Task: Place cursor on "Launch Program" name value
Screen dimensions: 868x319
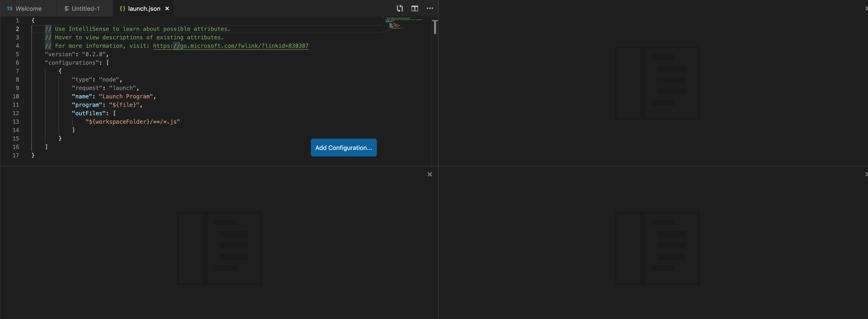Action: tap(126, 96)
